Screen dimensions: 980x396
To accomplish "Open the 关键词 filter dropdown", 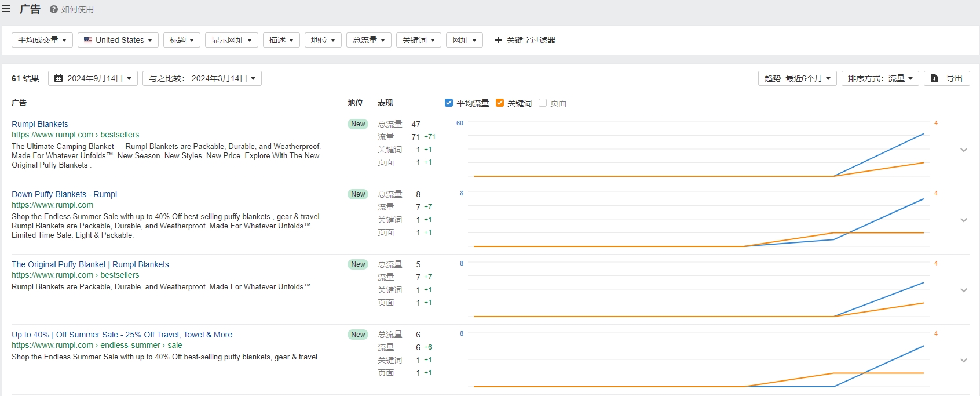I will [419, 40].
